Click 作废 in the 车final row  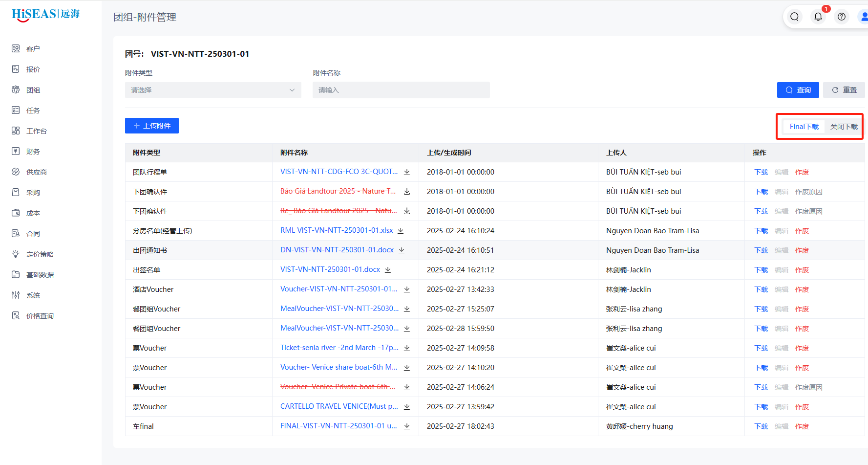(x=802, y=426)
